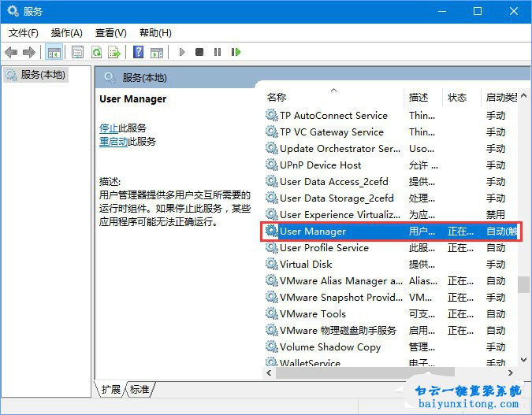Image resolution: width=532 pixels, height=415 pixels.
Task: Select the Volume Shadow Copy name
Action: point(330,347)
